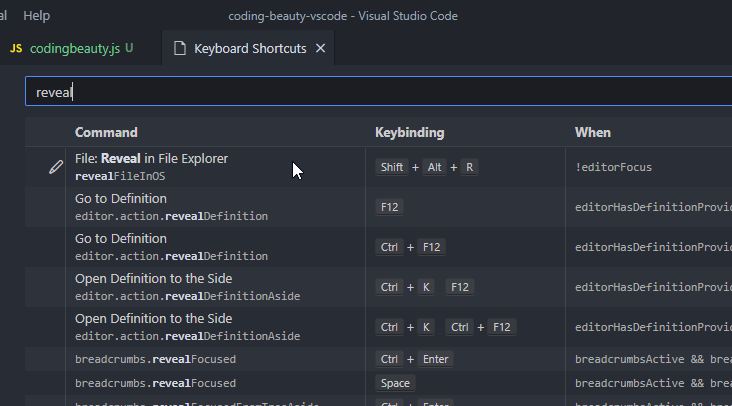
Task: Click the Ctrl+K Ctrl+F12 keybinding cell
Action: [x=446, y=327]
